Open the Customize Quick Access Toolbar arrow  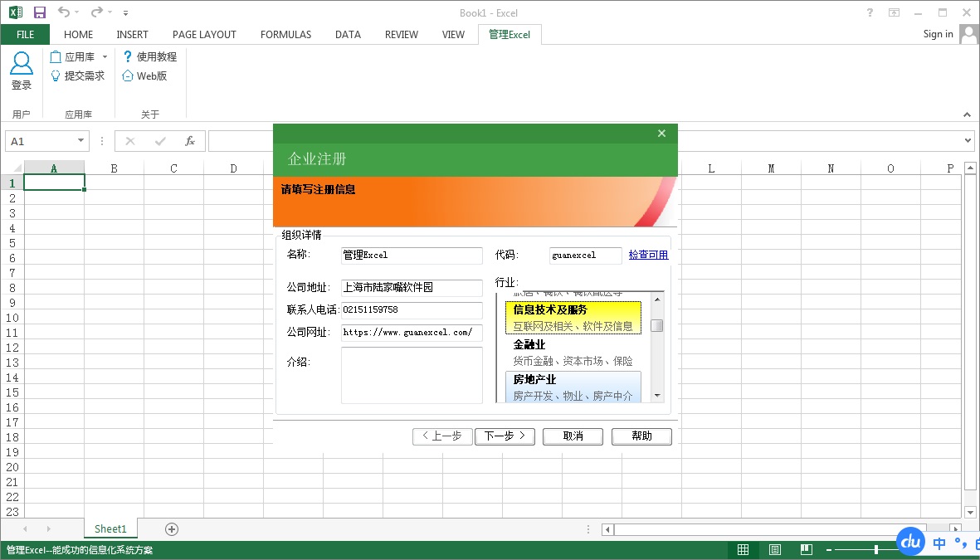[x=125, y=12]
